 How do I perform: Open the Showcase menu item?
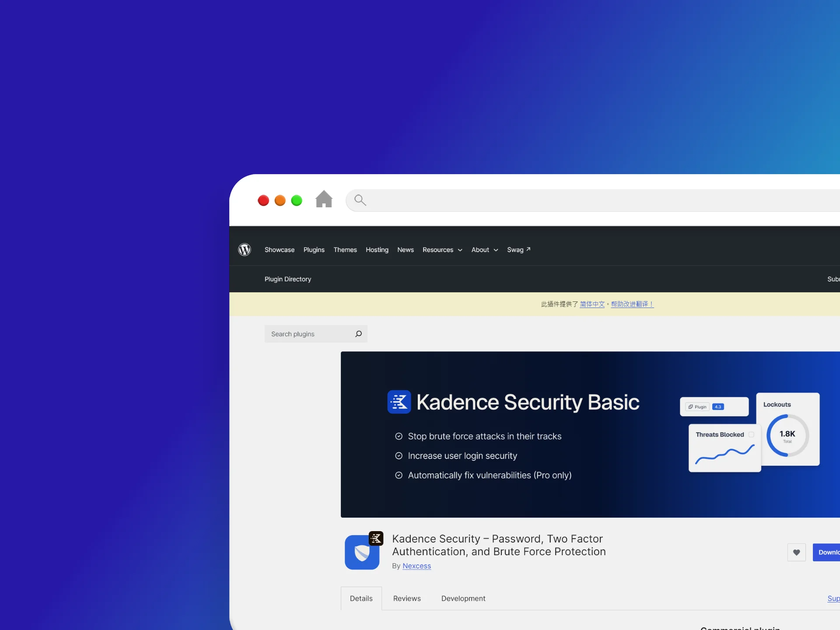280,250
